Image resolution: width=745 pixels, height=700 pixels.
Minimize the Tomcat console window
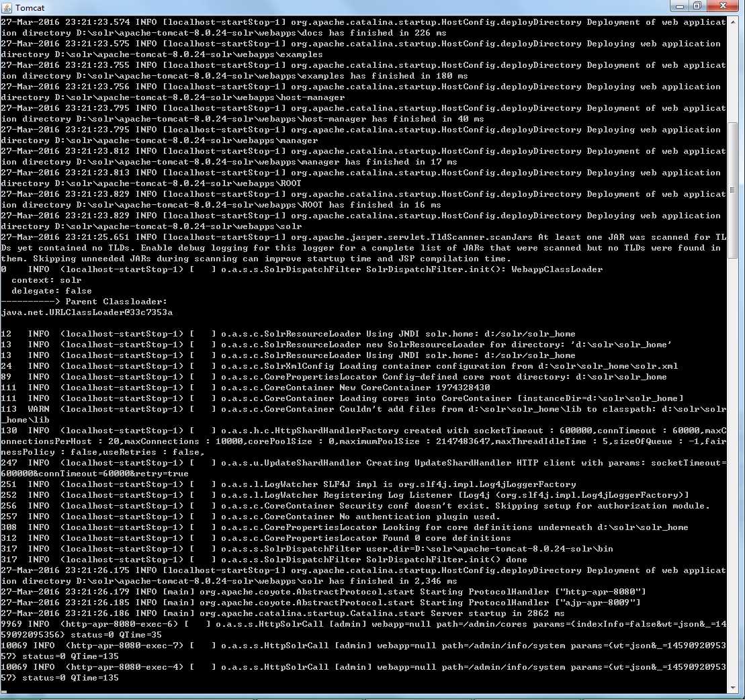click(x=679, y=5)
